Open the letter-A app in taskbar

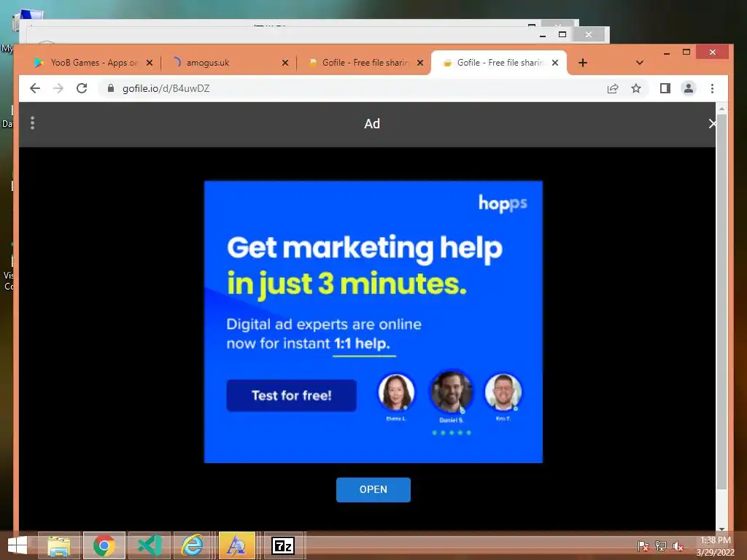point(237,545)
